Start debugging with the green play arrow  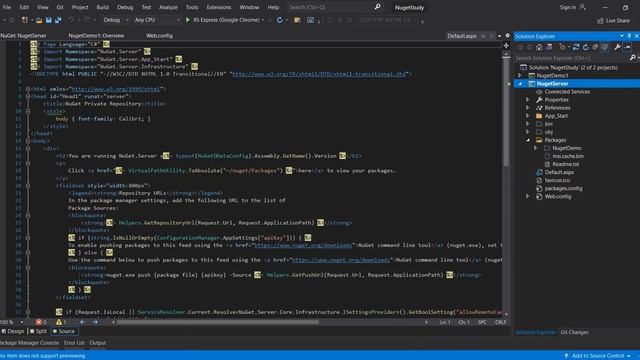coord(188,20)
